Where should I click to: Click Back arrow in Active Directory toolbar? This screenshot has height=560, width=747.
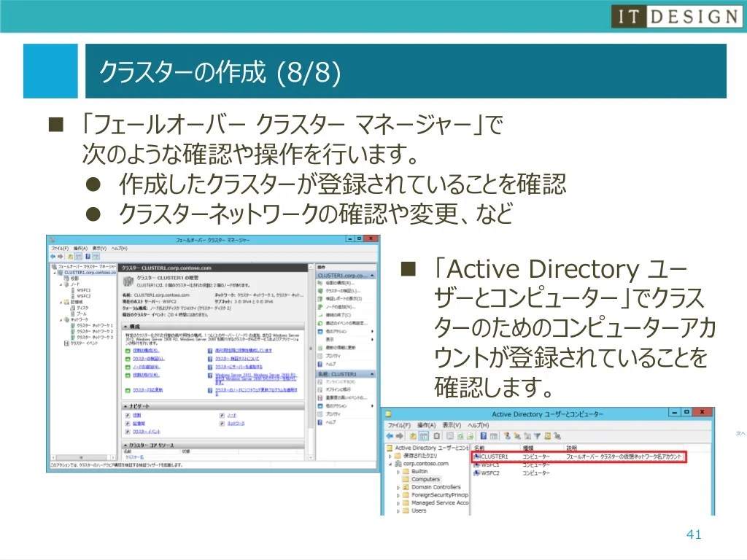[390, 436]
